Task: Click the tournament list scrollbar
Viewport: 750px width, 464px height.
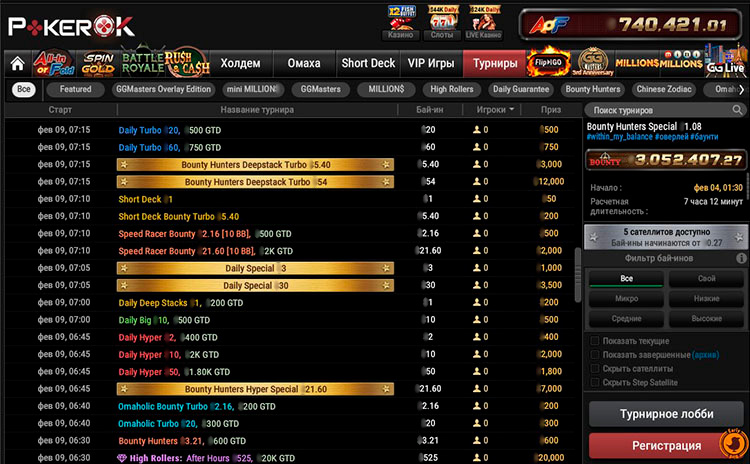Action: click(x=578, y=275)
